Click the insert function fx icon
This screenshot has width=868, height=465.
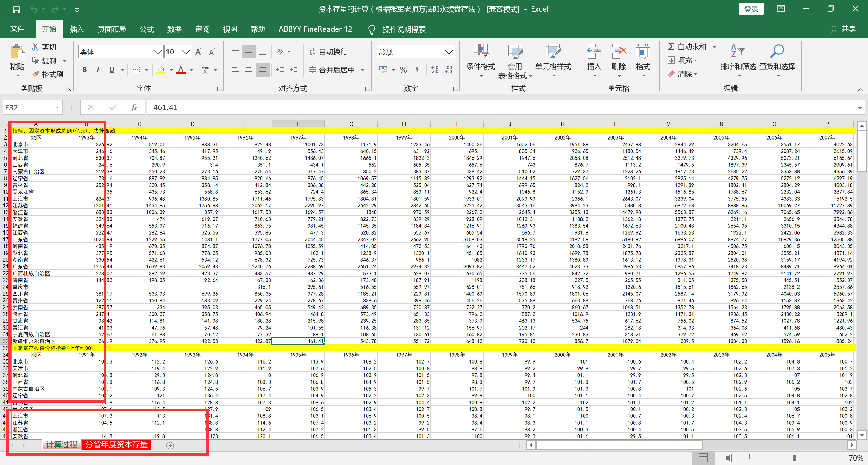click(134, 108)
